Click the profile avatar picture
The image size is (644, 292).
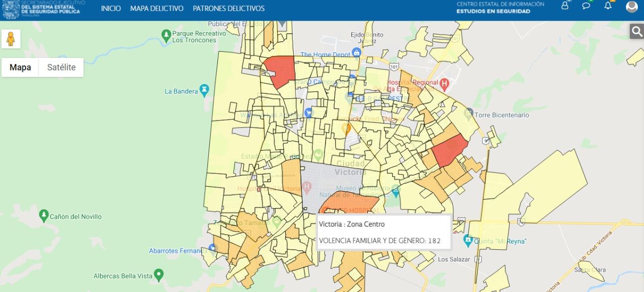pyautogui.click(x=631, y=7)
